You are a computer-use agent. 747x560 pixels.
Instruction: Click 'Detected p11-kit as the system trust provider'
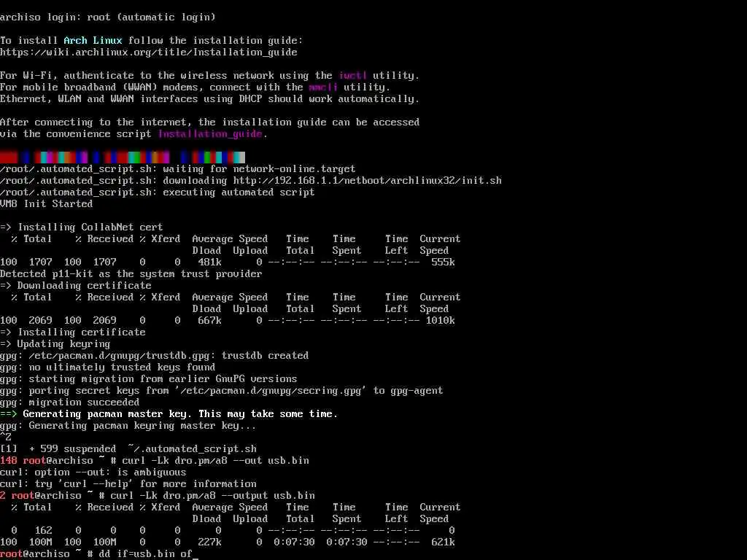click(131, 274)
